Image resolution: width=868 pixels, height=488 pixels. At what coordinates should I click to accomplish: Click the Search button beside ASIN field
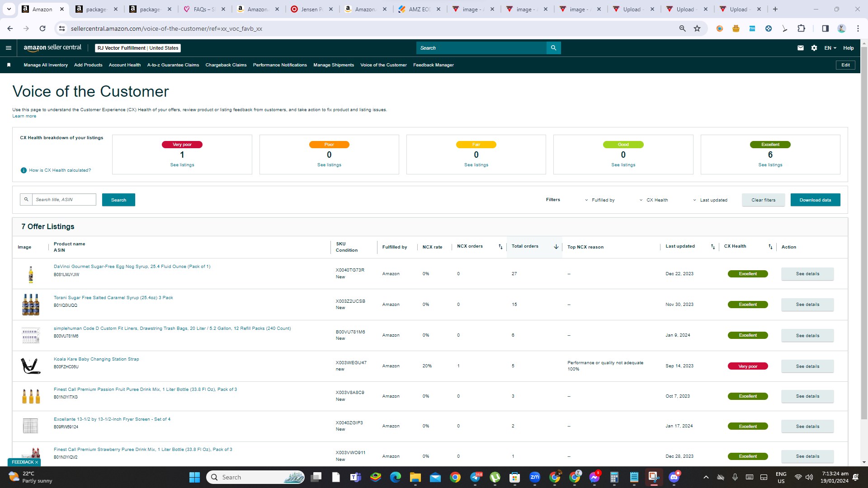pyautogui.click(x=118, y=200)
